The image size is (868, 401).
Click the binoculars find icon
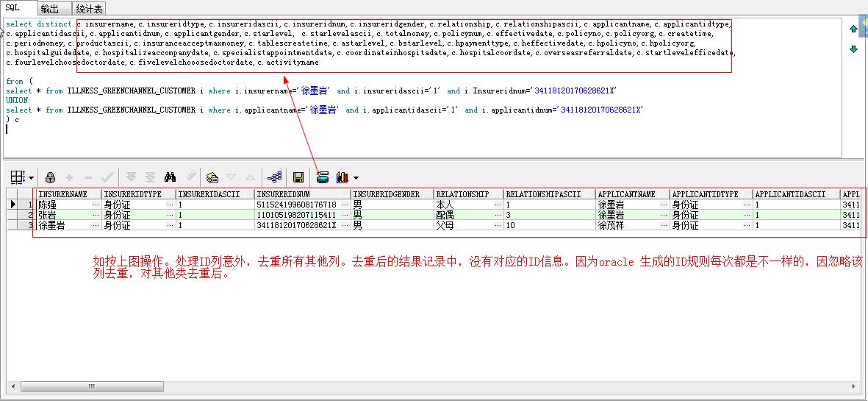click(170, 177)
